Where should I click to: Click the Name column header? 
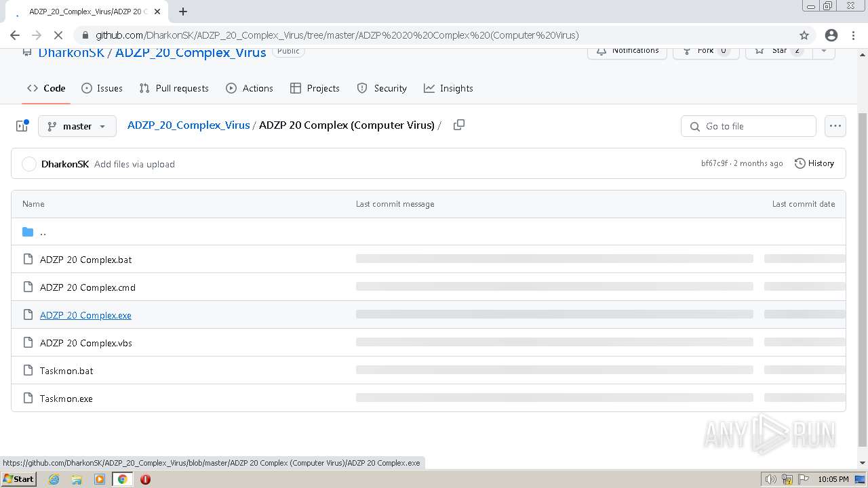(x=33, y=204)
